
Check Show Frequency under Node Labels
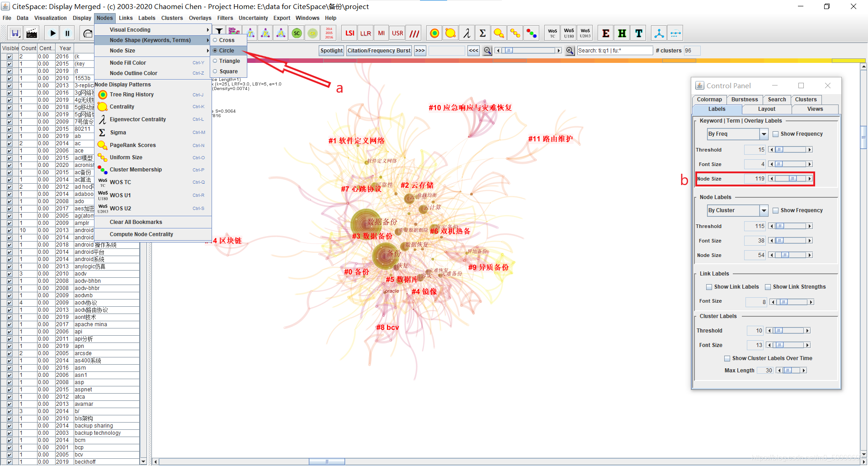(776, 210)
